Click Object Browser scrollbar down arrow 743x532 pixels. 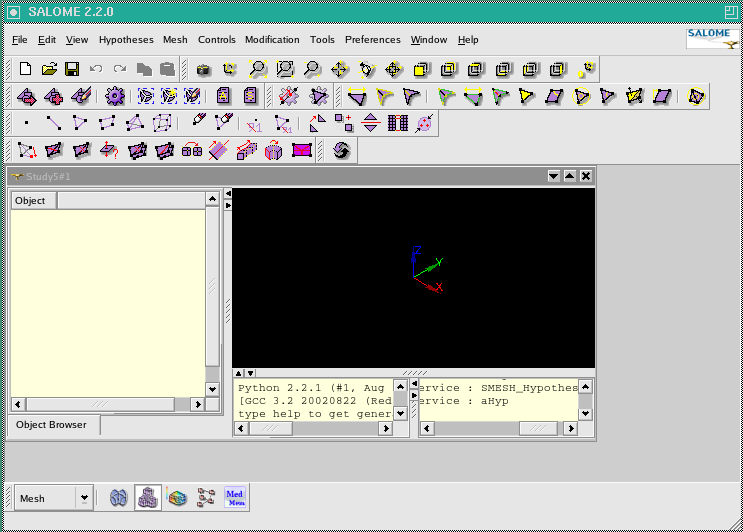click(x=212, y=389)
